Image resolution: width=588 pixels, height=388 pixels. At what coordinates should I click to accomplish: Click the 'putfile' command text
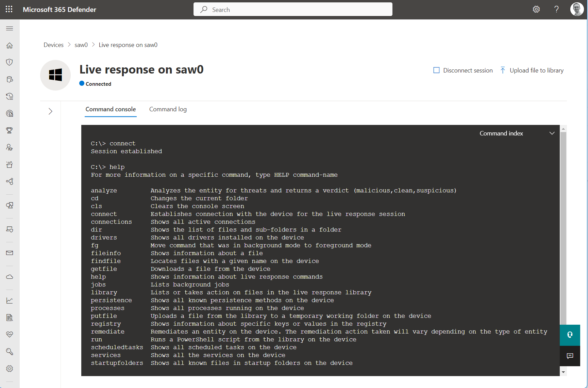click(104, 316)
